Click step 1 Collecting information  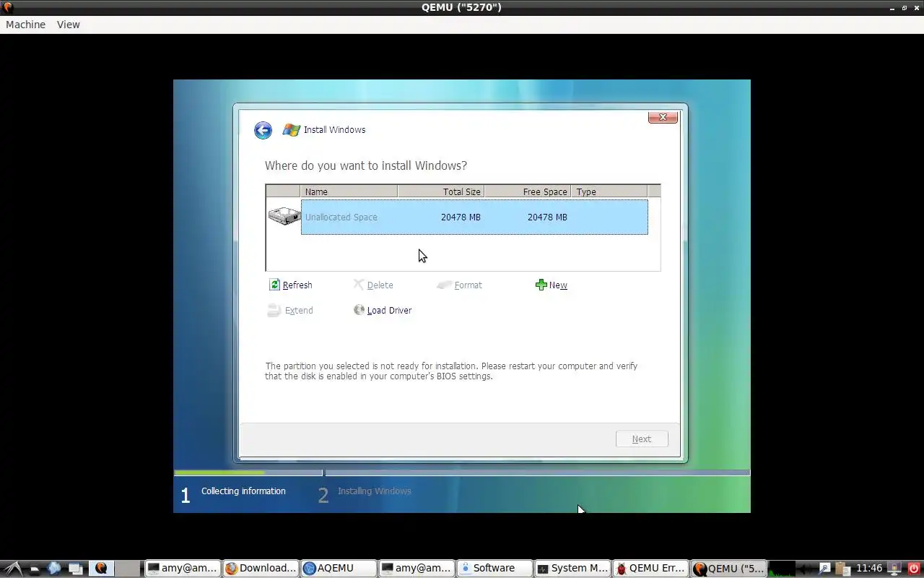(x=234, y=493)
